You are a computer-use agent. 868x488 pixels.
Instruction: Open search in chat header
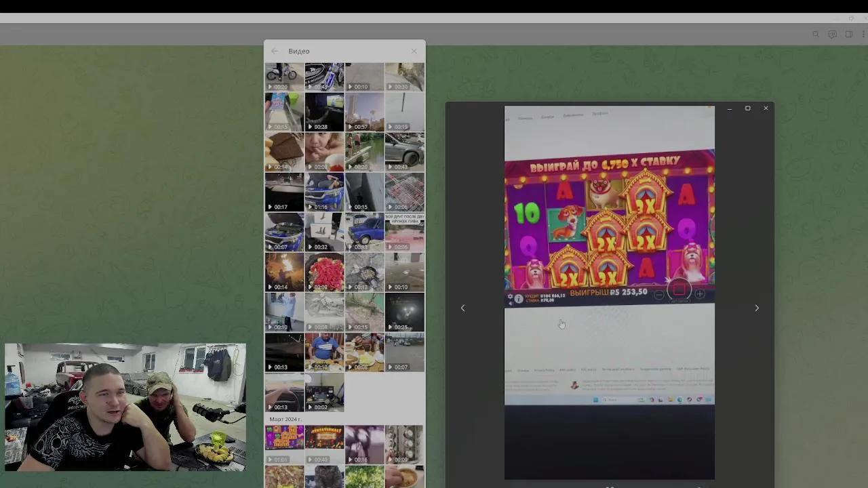tap(816, 35)
